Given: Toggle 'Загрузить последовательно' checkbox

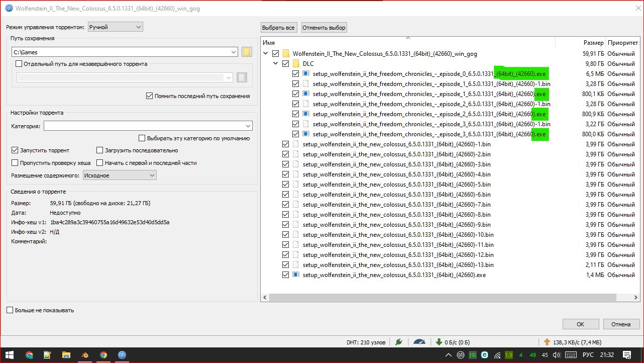Looking at the screenshot, I should point(100,150).
